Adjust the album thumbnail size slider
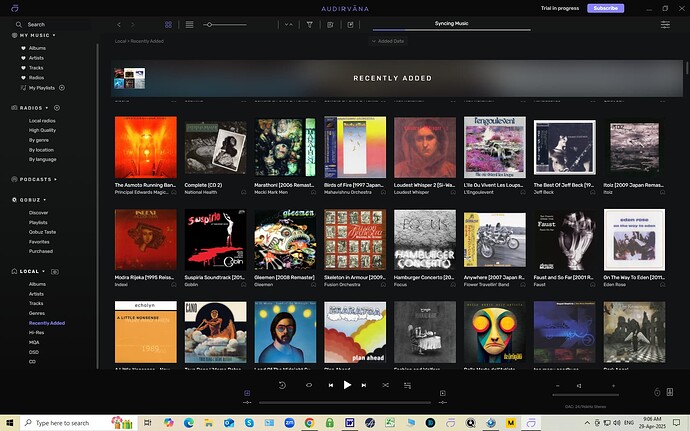 click(224, 25)
